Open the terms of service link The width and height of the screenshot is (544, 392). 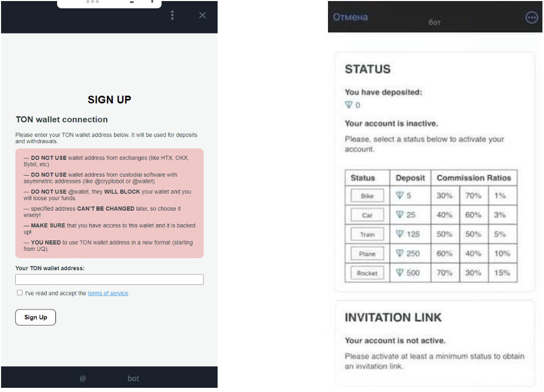click(x=108, y=293)
